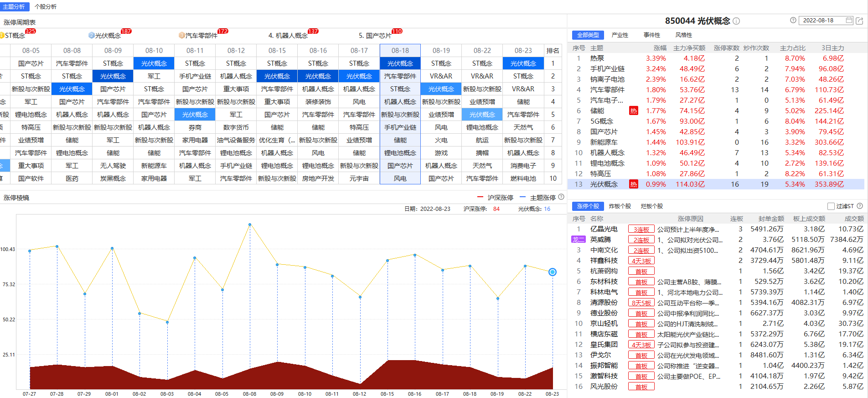Image resolution: width=868 pixels, height=398 pixels.
Task: Select the 事件性 filter tab
Action: (x=652, y=35)
